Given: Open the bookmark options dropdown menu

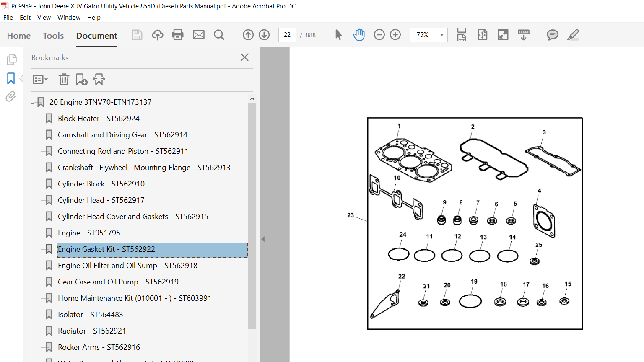Looking at the screenshot, I should click(40, 79).
